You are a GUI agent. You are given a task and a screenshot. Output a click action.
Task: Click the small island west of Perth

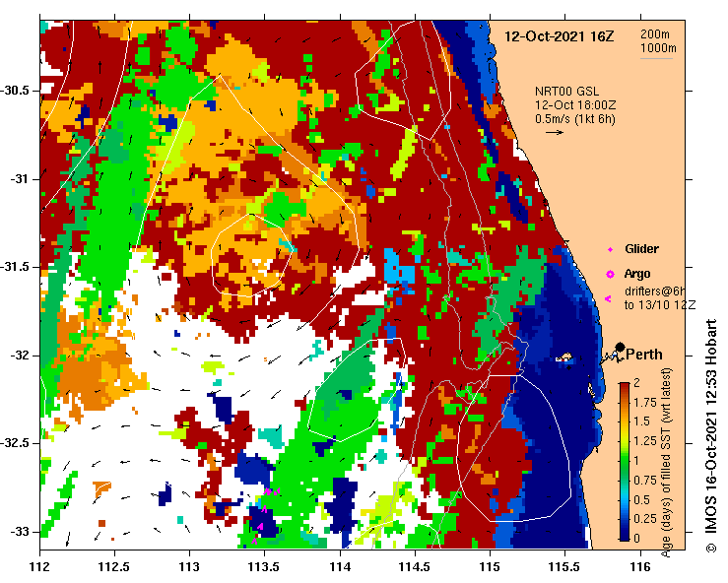(x=563, y=357)
